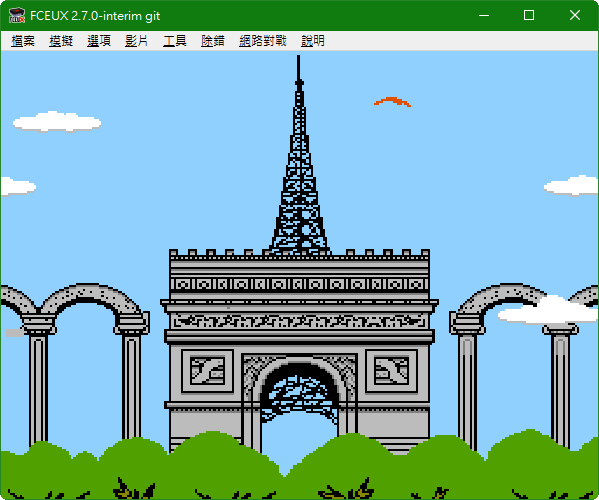Viewport: 599px width, 500px height.
Task: Open the 選項 (Options) menu
Action: pos(99,41)
